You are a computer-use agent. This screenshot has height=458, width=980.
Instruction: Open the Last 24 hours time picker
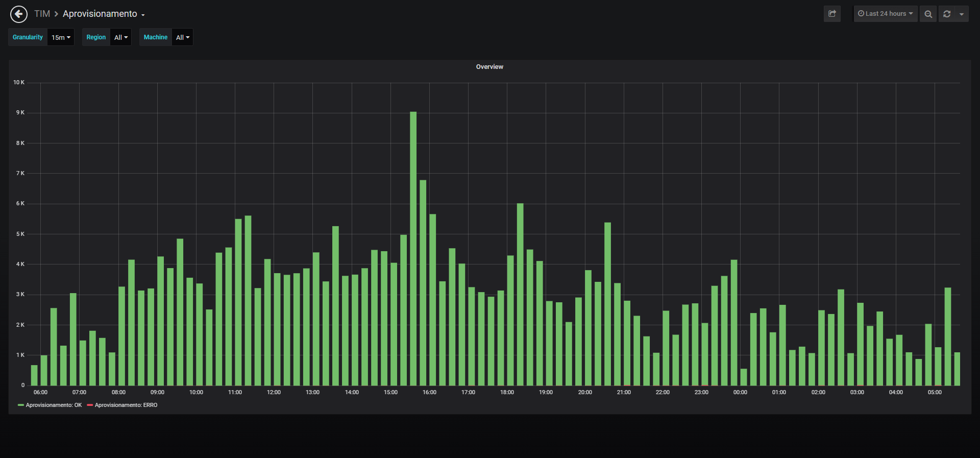[x=886, y=14]
